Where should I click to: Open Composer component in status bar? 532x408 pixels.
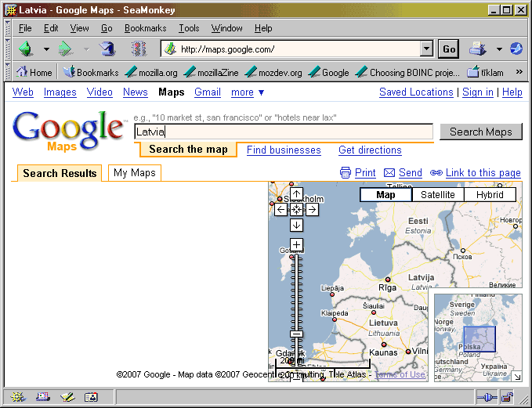coord(67,397)
